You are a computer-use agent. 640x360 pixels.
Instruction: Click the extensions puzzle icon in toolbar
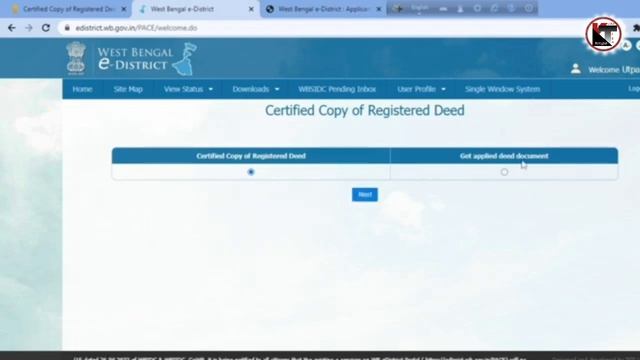tap(636, 28)
